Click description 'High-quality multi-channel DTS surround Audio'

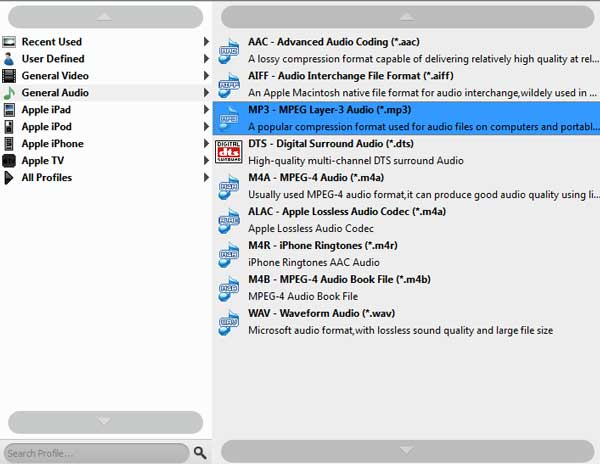[x=355, y=161]
